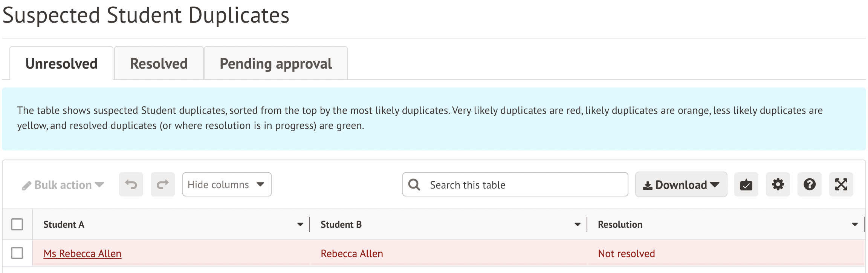Click the search magnifier icon
Viewport: 868px width, 273px height.
point(414,184)
